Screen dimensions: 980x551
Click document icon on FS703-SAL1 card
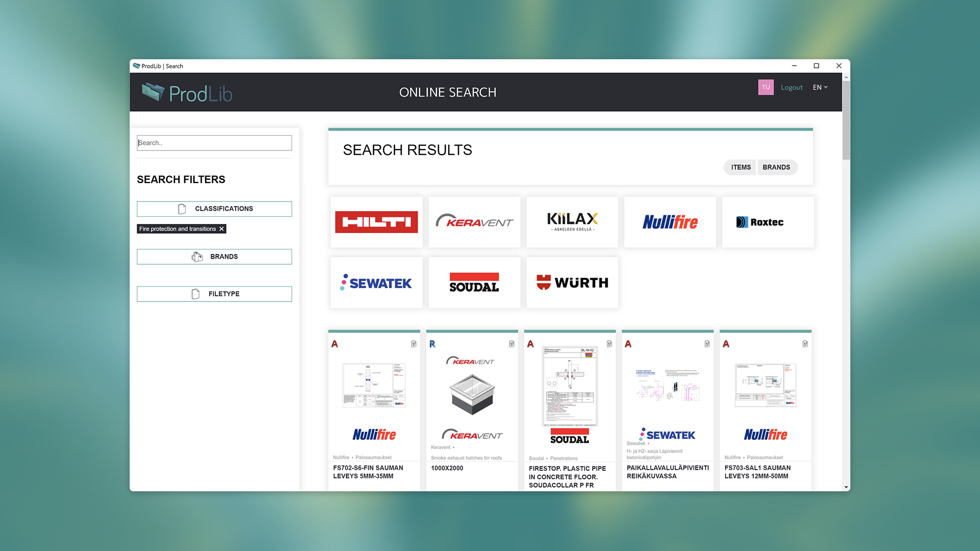(x=805, y=344)
